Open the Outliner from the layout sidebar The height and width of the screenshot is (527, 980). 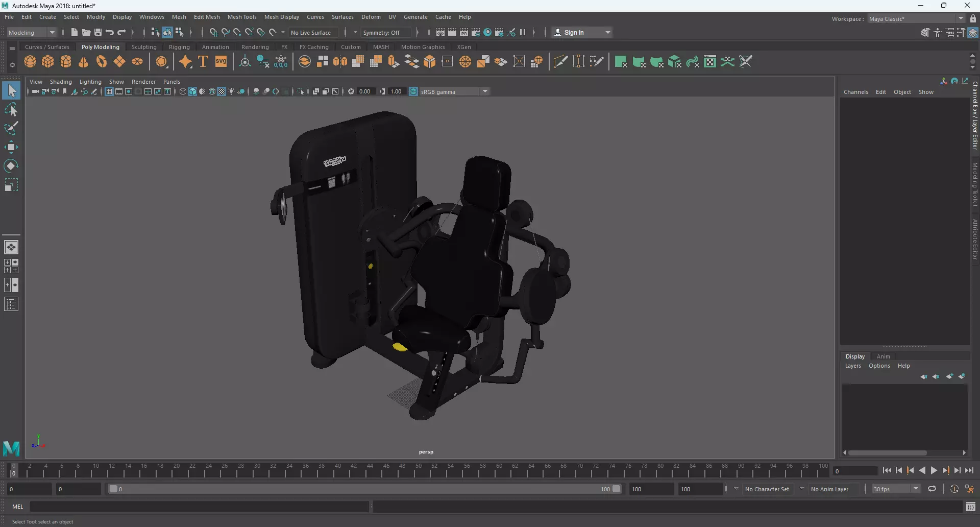click(x=11, y=304)
